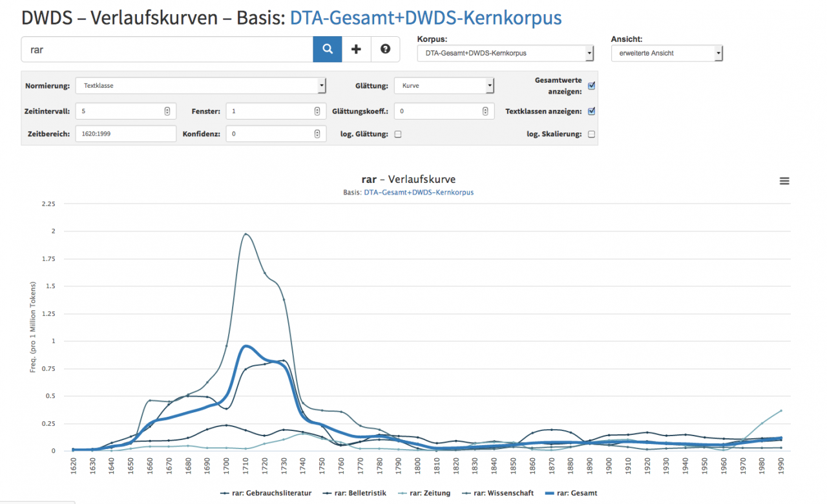The height and width of the screenshot is (504, 827).
Task: Follow Basis link under chart title
Action: pyautogui.click(x=419, y=193)
